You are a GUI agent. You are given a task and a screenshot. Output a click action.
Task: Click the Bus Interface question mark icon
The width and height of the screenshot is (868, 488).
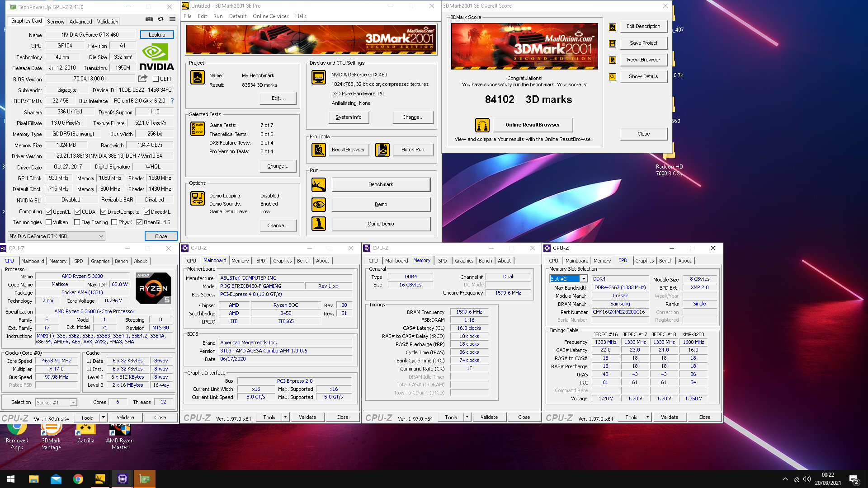(x=172, y=101)
